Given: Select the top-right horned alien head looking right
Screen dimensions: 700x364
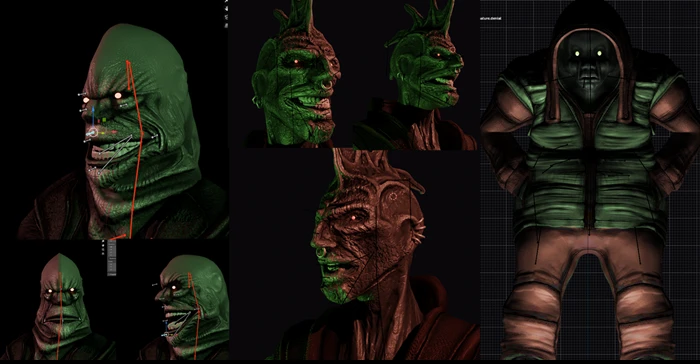Looking at the screenshot, I should 415,74.
